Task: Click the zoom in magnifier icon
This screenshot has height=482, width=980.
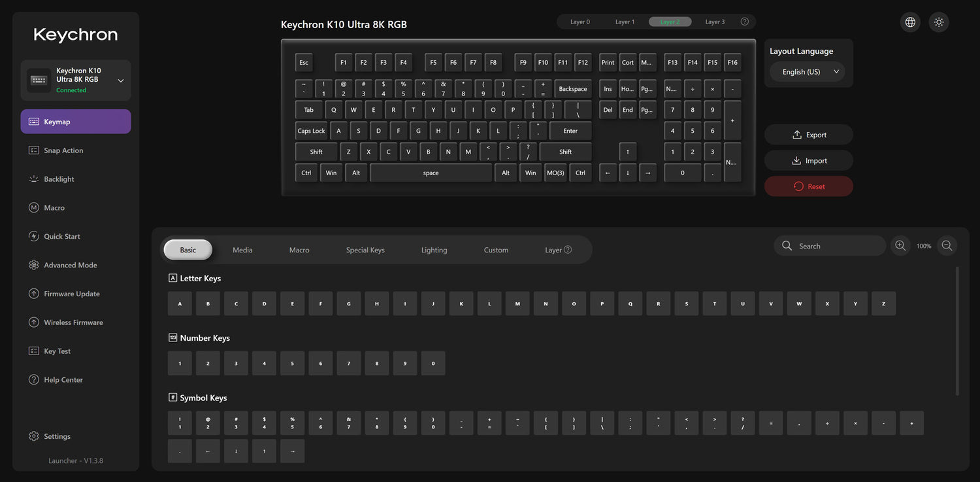Action: pos(900,246)
